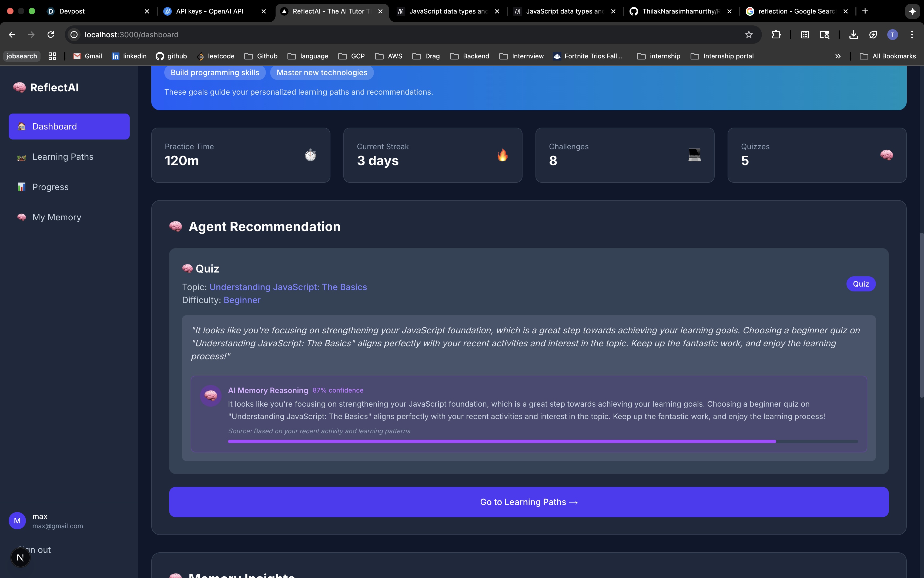924x578 pixels.
Task: Click the purple confidence progress bar
Action: 501,441
